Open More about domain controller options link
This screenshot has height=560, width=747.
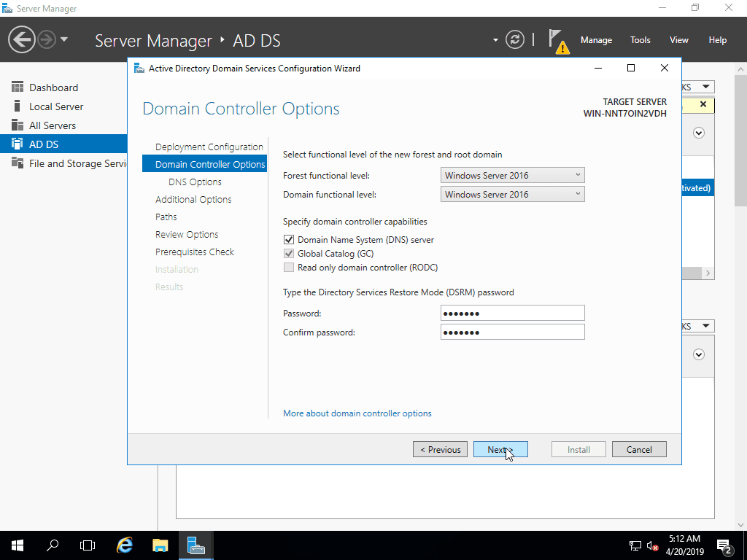point(357,413)
